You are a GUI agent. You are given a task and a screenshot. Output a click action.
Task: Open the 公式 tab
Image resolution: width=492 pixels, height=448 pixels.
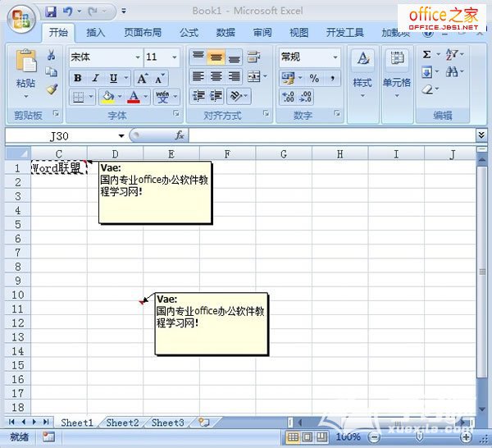(189, 33)
